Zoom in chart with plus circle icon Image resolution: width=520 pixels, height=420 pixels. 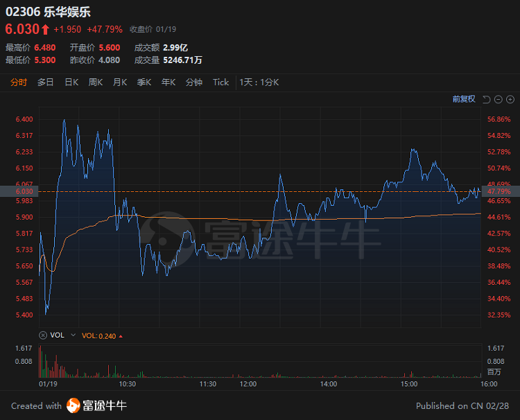[x=510, y=99]
